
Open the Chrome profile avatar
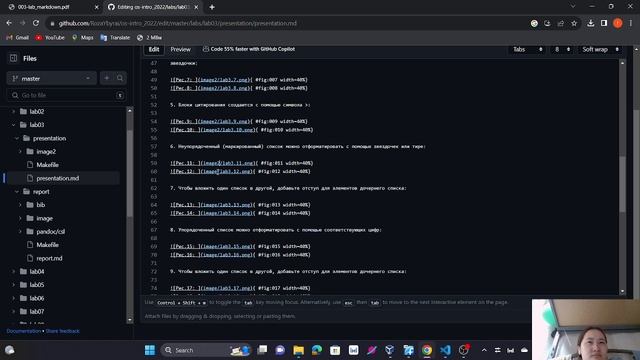point(618,23)
